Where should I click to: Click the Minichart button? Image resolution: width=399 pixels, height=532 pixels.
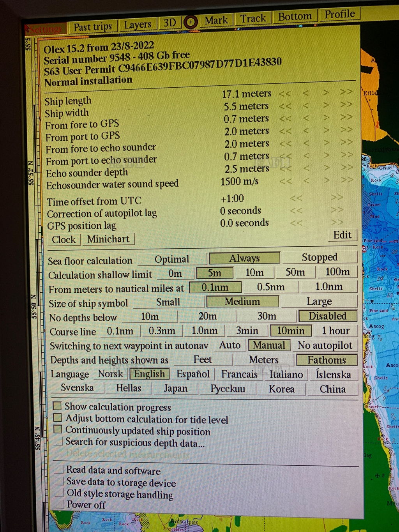[x=108, y=239]
